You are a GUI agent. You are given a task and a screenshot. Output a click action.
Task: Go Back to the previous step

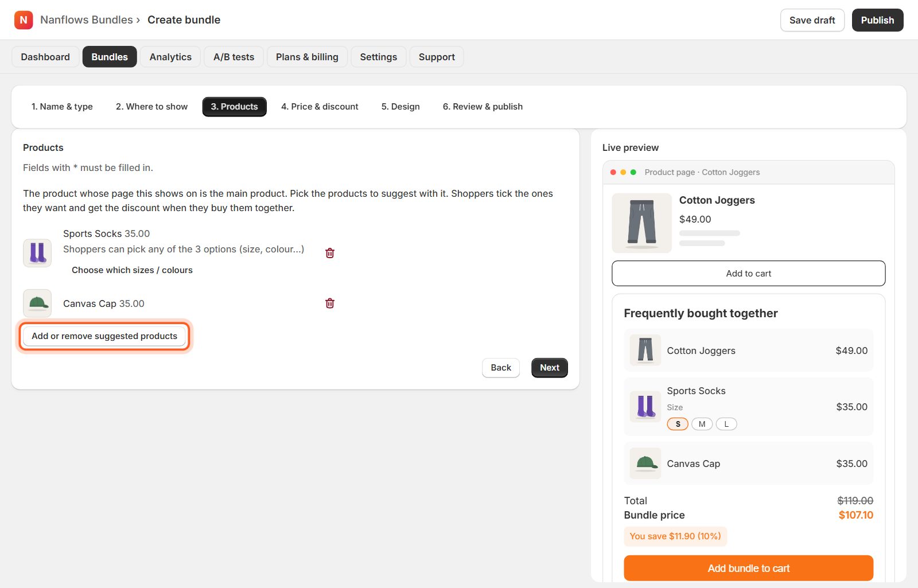pos(501,368)
